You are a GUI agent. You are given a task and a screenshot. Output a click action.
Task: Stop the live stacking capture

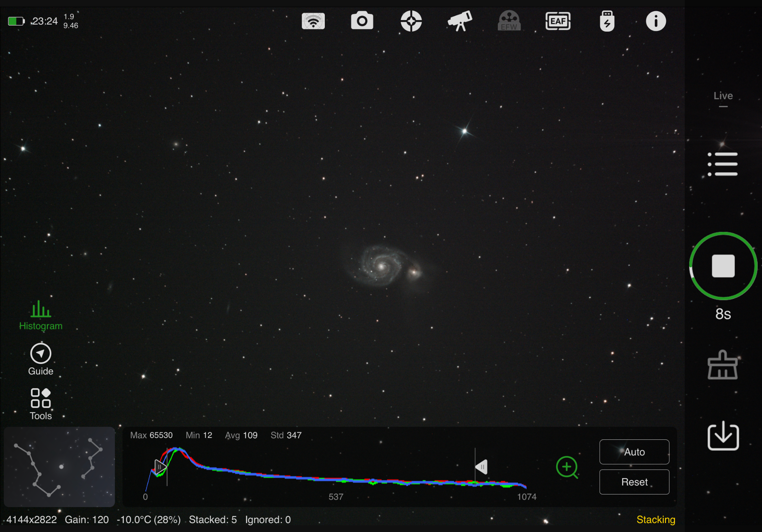(x=723, y=266)
